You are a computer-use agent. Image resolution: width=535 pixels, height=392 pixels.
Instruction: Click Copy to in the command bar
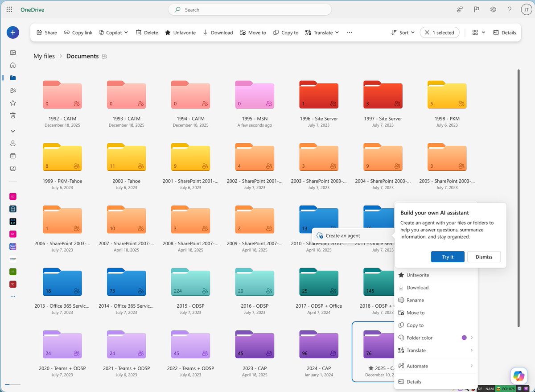click(286, 33)
